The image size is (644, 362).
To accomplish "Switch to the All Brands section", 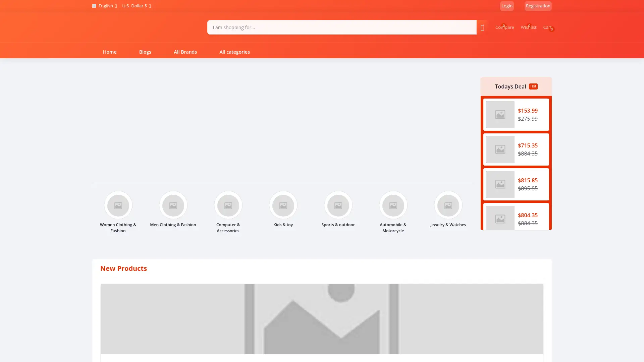I will 185,52.
